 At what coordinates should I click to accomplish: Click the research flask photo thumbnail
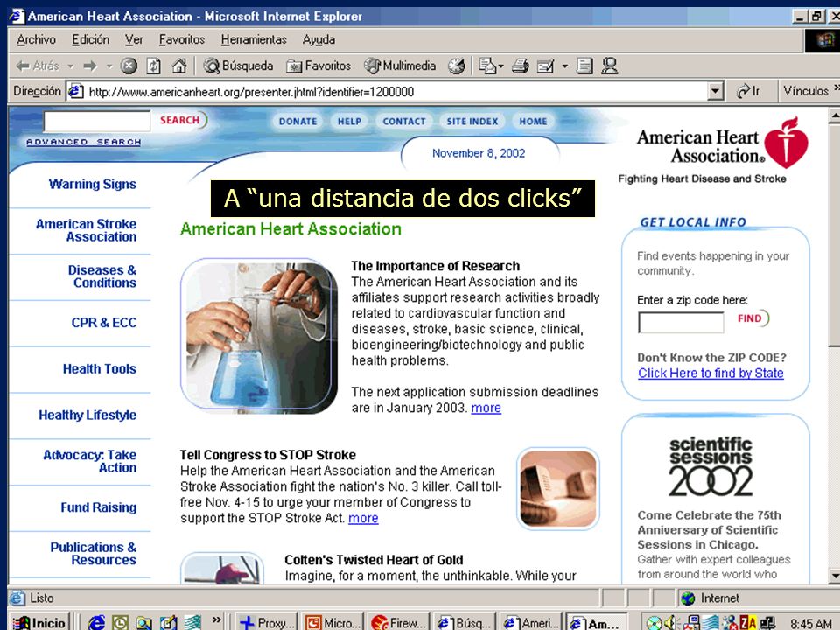(259, 336)
